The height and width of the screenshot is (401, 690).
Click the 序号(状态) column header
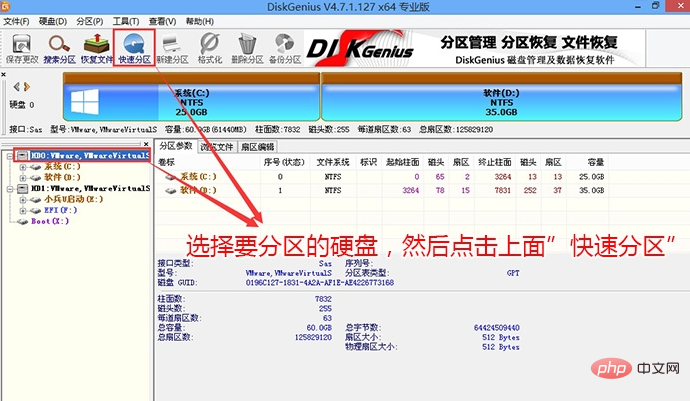click(284, 162)
